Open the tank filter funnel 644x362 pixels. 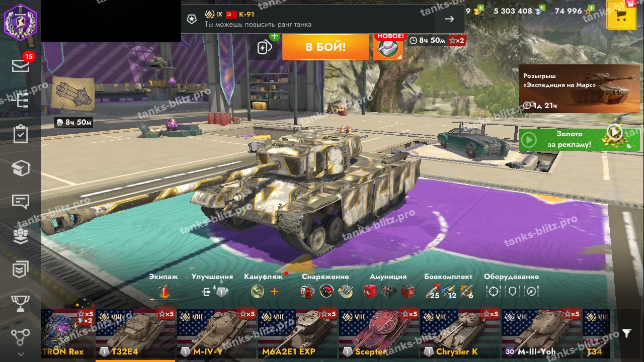[626, 333]
